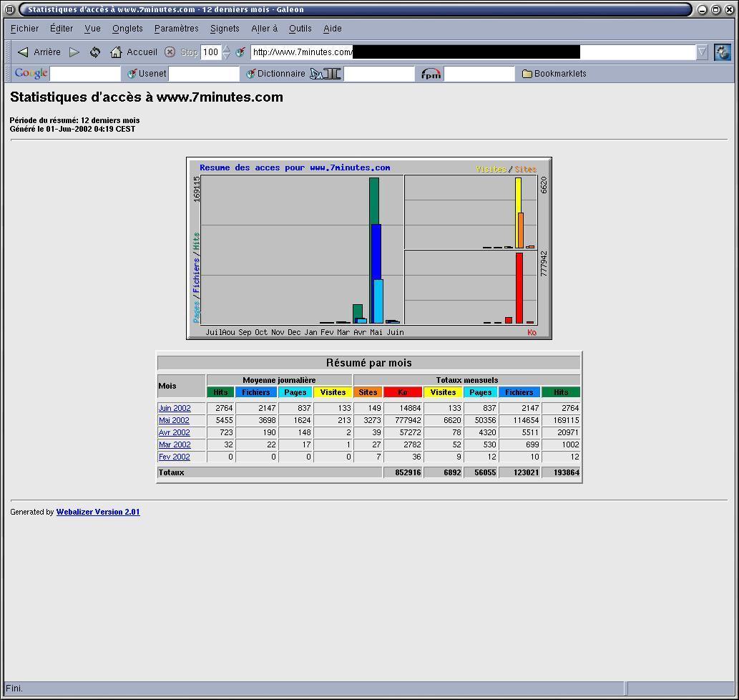Click the fpm bookmark icon
This screenshot has width=739, height=700.
431,74
